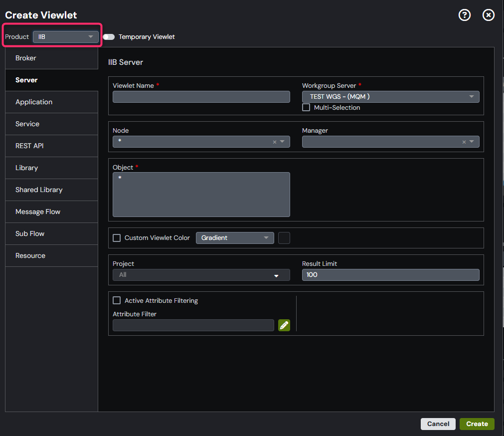Check the Custom Viewlet Color checkbox
This screenshot has width=504, height=436.
pyautogui.click(x=117, y=238)
